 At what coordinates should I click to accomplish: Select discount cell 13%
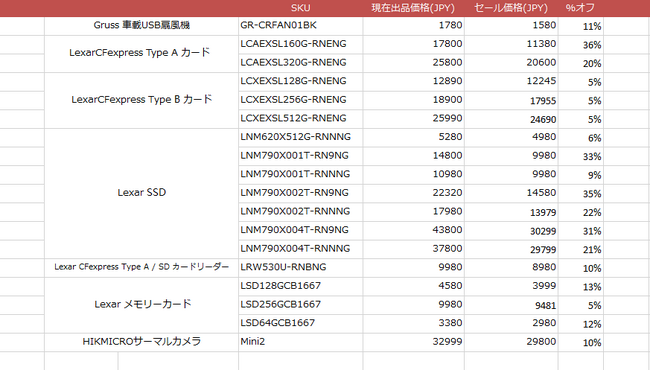pyautogui.click(x=580, y=286)
